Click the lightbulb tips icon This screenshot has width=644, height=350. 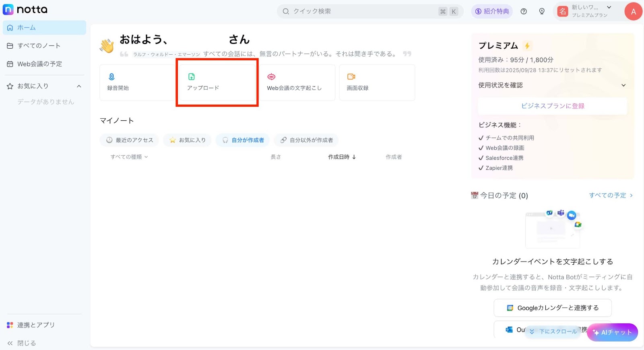coord(542,11)
